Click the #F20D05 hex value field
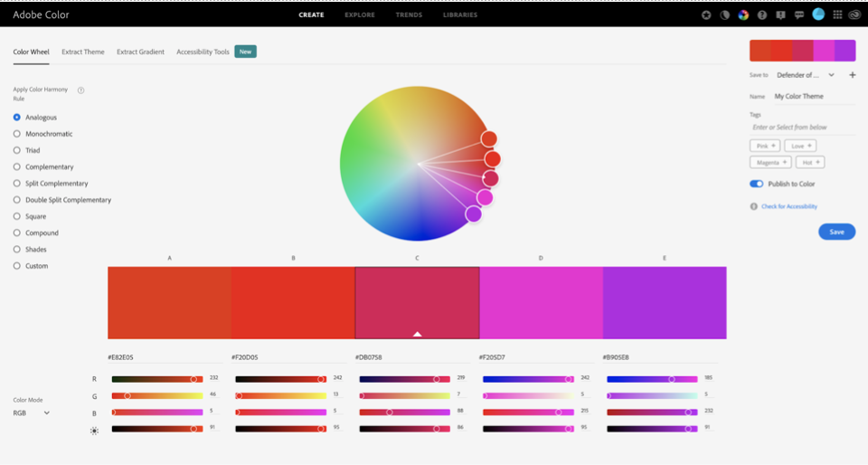This screenshot has width=868, height=465. (x=288, y=357)
